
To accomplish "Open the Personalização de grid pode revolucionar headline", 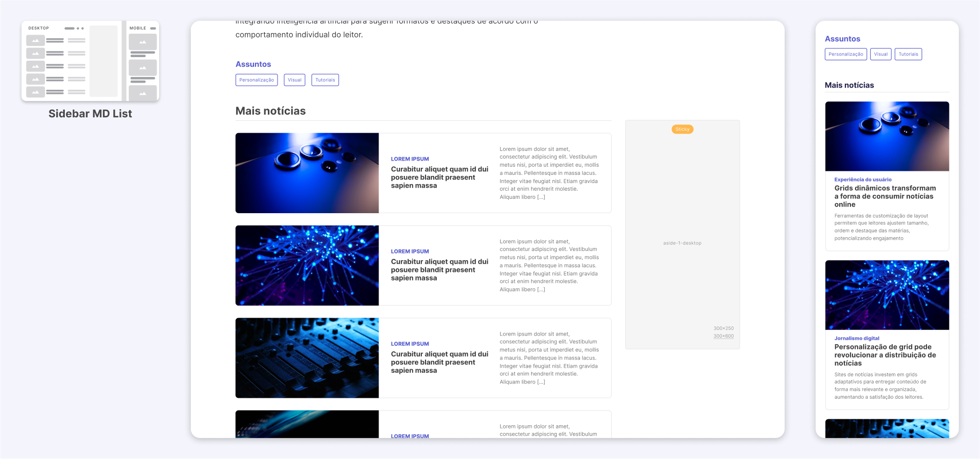I will pyautogui.click(x=885, y=355).
